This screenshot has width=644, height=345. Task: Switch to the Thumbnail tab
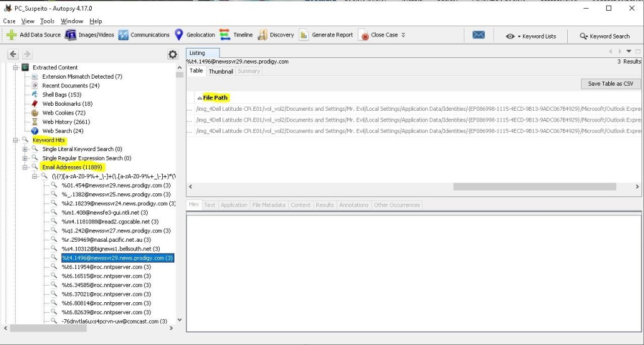(221, 72)
